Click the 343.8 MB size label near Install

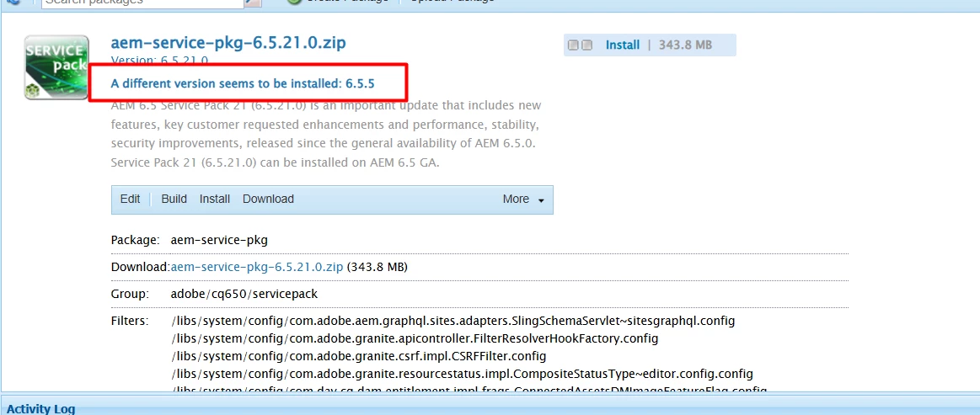click(x=686, y=45)
